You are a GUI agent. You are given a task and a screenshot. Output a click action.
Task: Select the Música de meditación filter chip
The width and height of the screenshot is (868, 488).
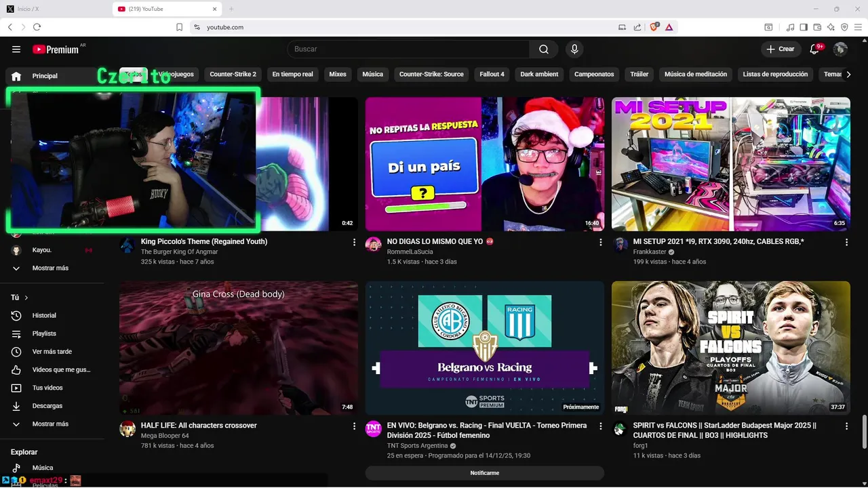tap(696, 75)
